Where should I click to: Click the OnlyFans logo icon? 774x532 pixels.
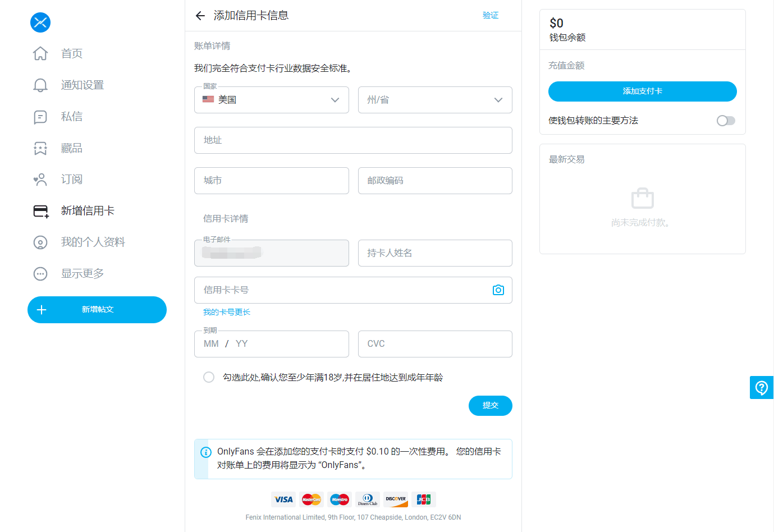pyautogui.click(x=40, y=22)
